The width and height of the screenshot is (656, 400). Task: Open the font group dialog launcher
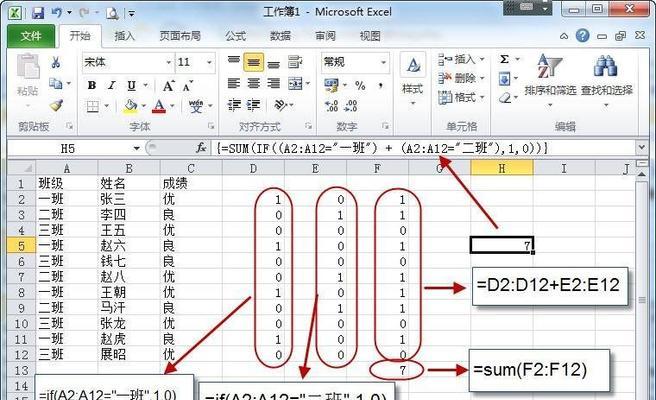point(211,126)
